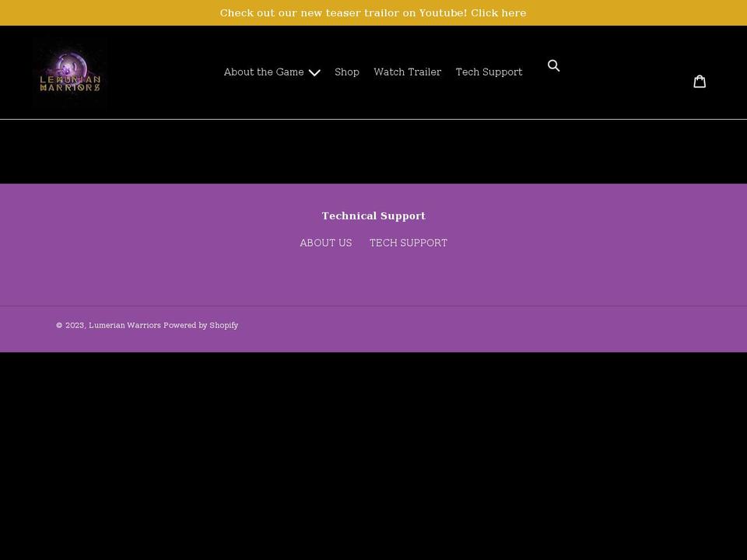Open the Powered by Shopify link
747x560 pixels.
(x=201, y=325)
